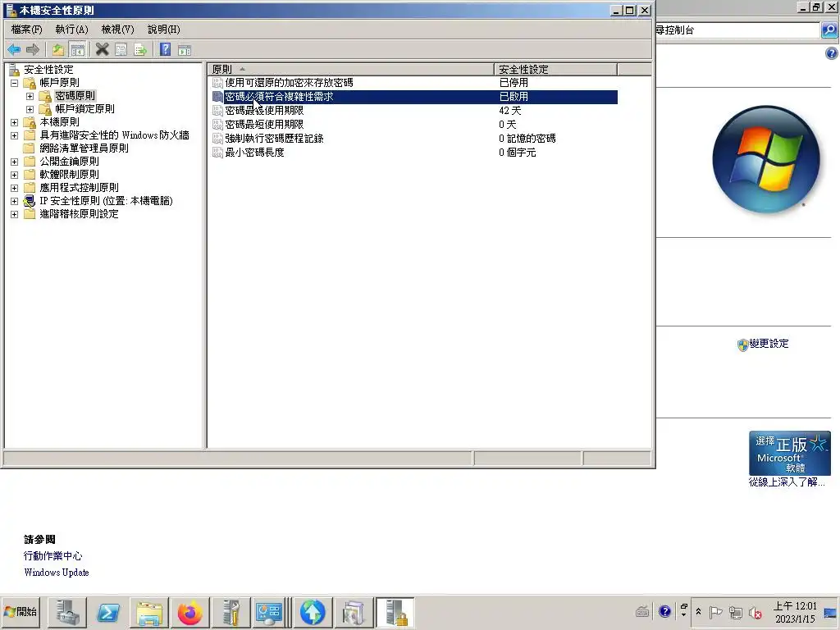The width and height of the screenshot is (840, 630).
Task: Select policy 密碼最長使用期限
Action: pyautogui.click(x=264, y=111)
